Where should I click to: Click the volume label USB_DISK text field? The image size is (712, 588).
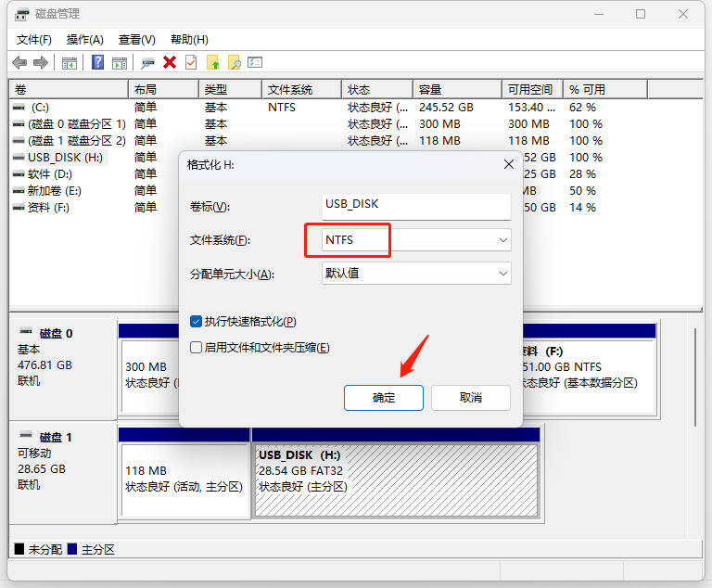[x=415, y=206]
